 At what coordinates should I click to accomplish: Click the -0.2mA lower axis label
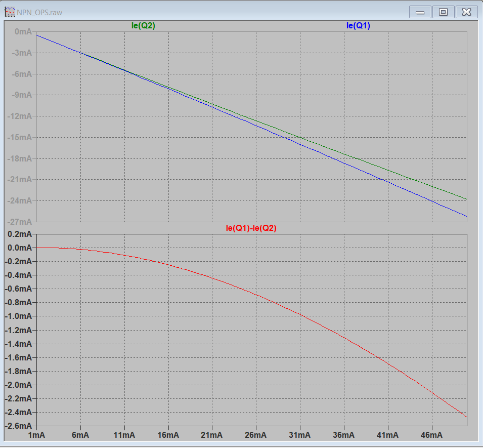(18, 262)
